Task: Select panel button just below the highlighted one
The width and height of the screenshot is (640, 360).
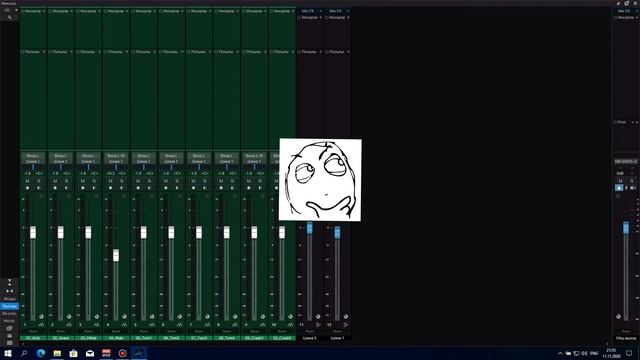Action: coord(9,313)
